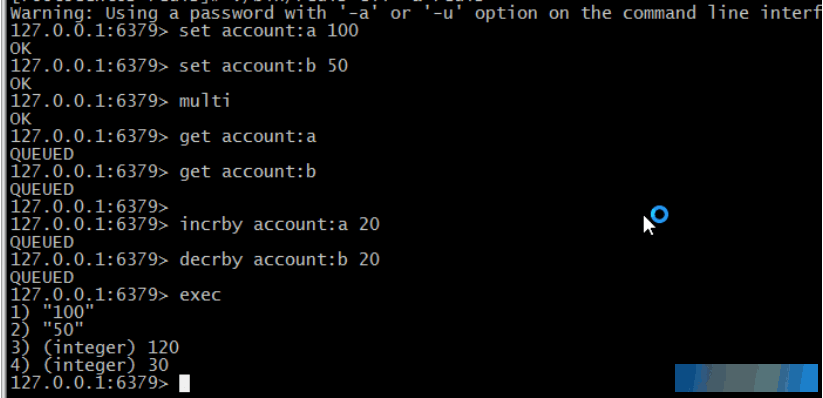Screen dimensions: 823x398
Task: Click the '(integer) 30' result line
Action: pyautogui.click(x=89, y=365)
